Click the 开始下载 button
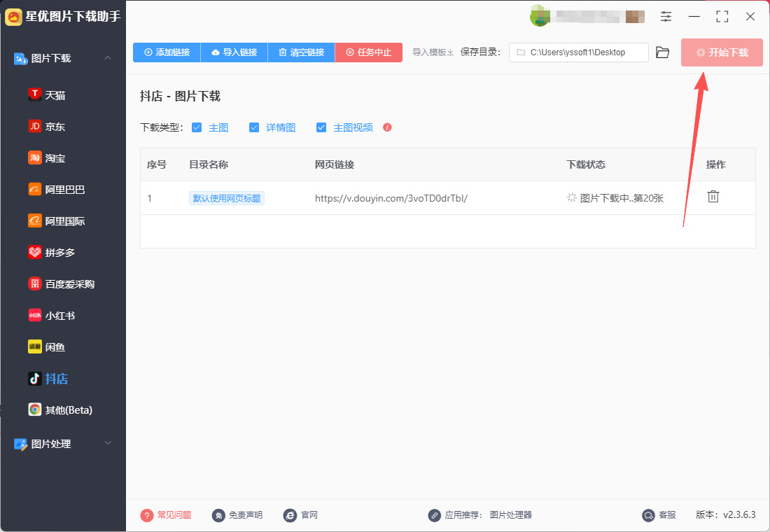The height and width of the screenshot is (532, 770). (x=722, y=52)
